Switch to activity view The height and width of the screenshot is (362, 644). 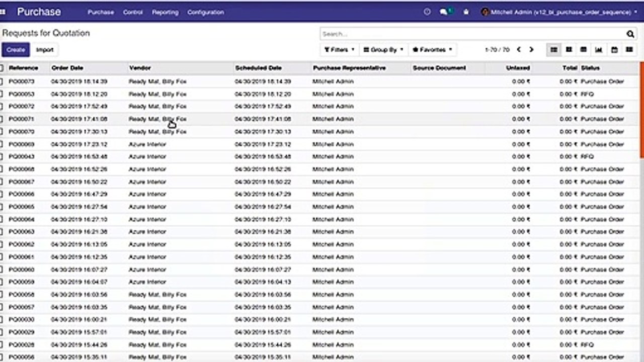[x=629, y=50]
